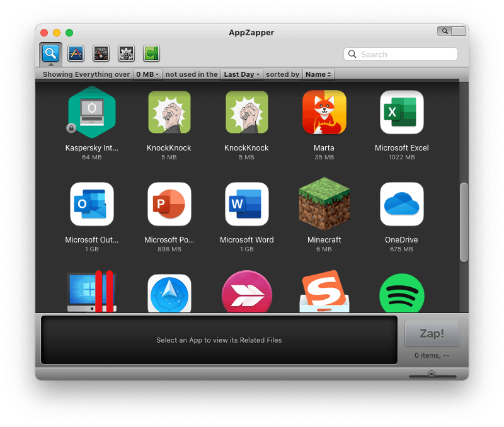Open the green plugins puzzle icon
The width and height of the screenshot is (504, 427).
pos(151,53)
